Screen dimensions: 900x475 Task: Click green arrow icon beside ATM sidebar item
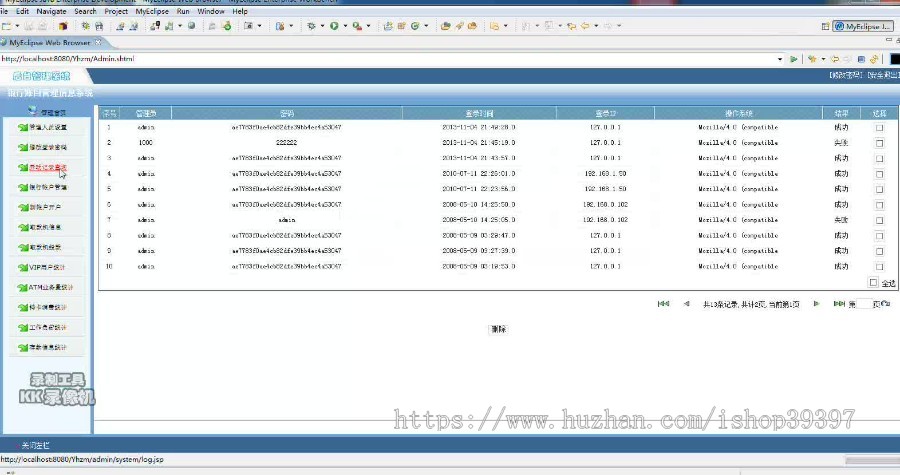[23, 287]
